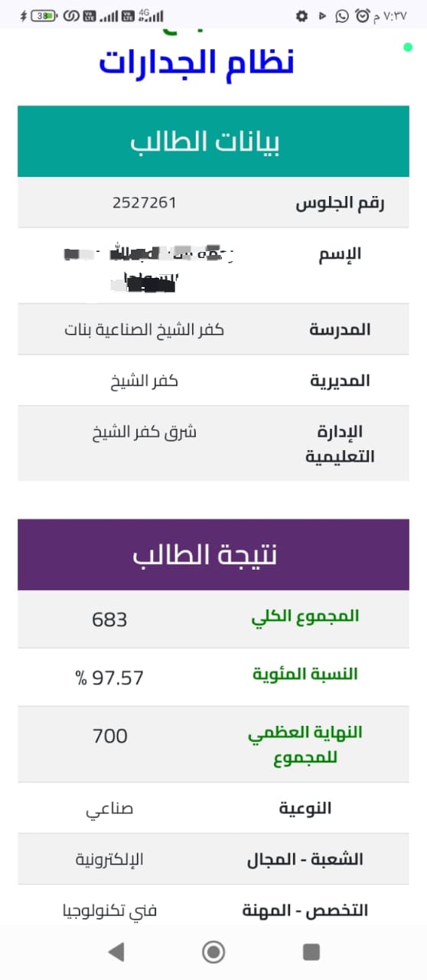
Task: Tap the النسبة المئوية green label
Action: pyautogui.click(x=305, y=675)
